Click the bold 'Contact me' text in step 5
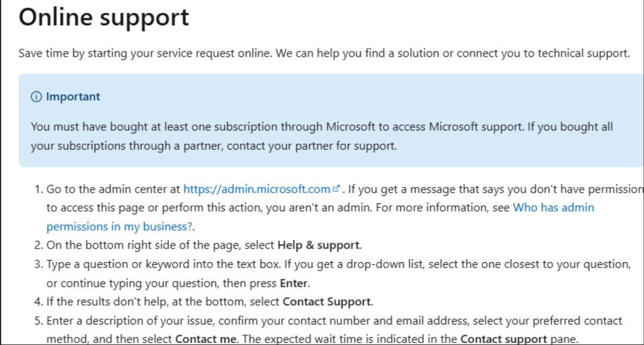 206,339
